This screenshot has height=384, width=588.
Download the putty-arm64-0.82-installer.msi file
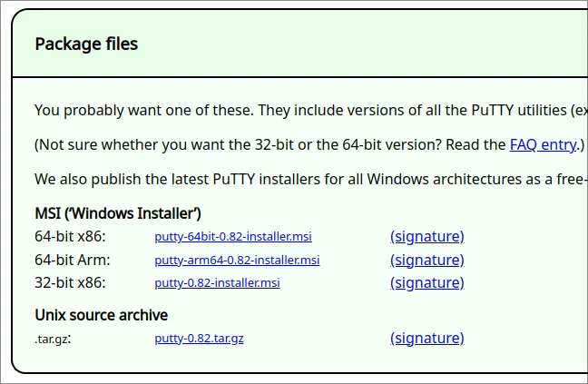(x=237, y=260)
